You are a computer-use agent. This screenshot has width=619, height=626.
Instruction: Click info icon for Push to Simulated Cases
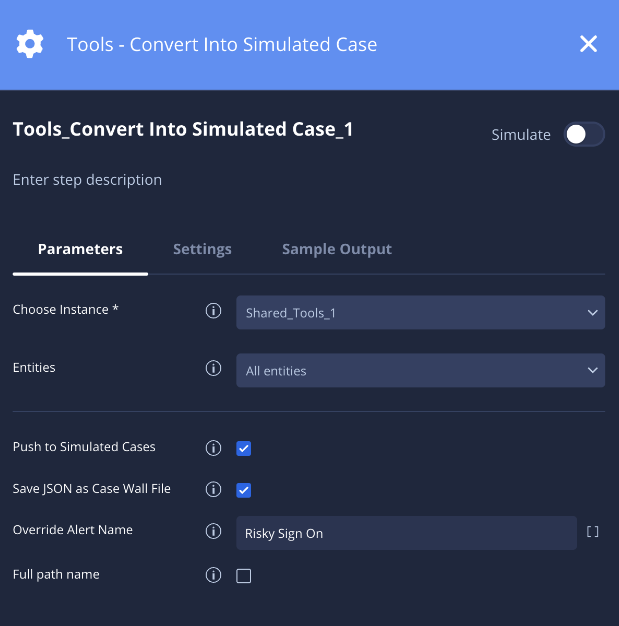pyautogui.click(x=213, y=448)
